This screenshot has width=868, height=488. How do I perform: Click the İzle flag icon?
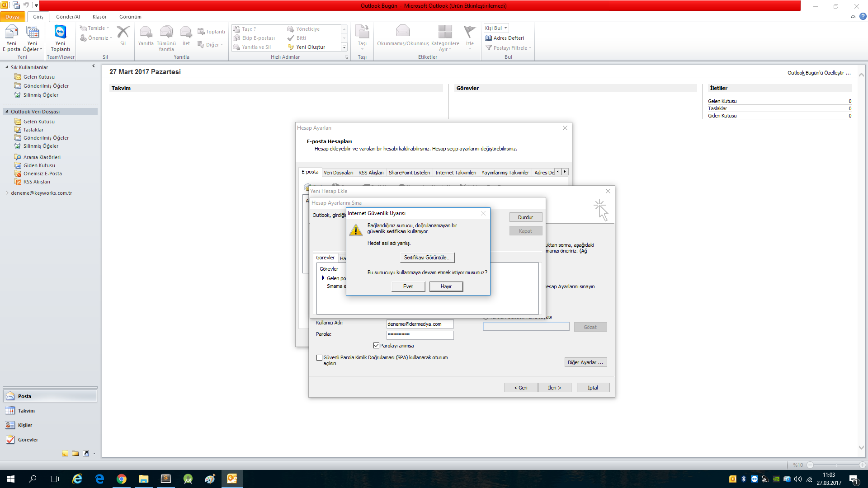click(x=470, y=36)
